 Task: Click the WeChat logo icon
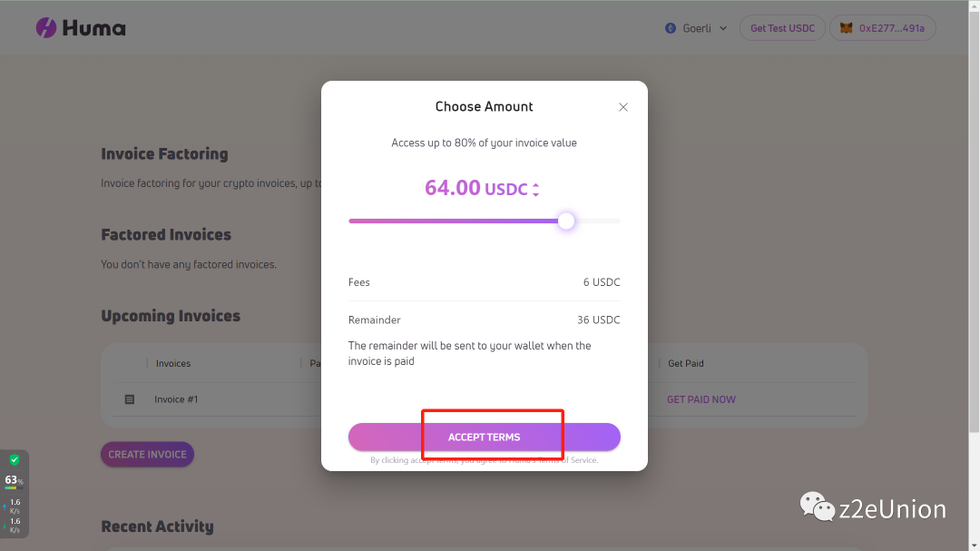click(817, 507)
